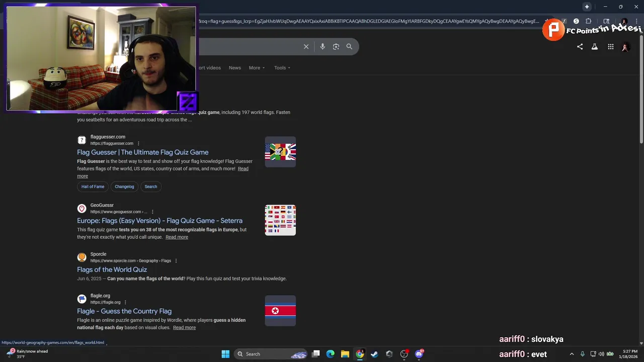This screenshot has width=644, height=362.
Task: Click the green S extension icon
Action: (576, 21)
